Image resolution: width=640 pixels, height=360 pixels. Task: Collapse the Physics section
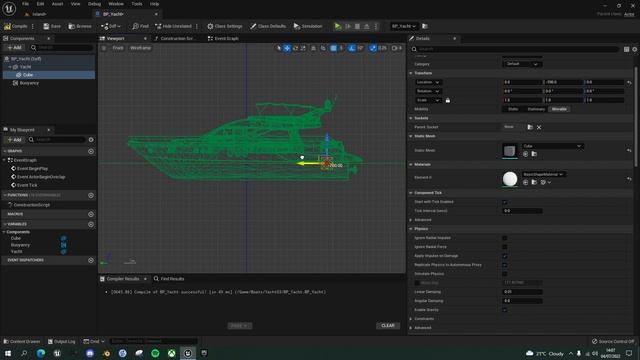tap(411, 229)
